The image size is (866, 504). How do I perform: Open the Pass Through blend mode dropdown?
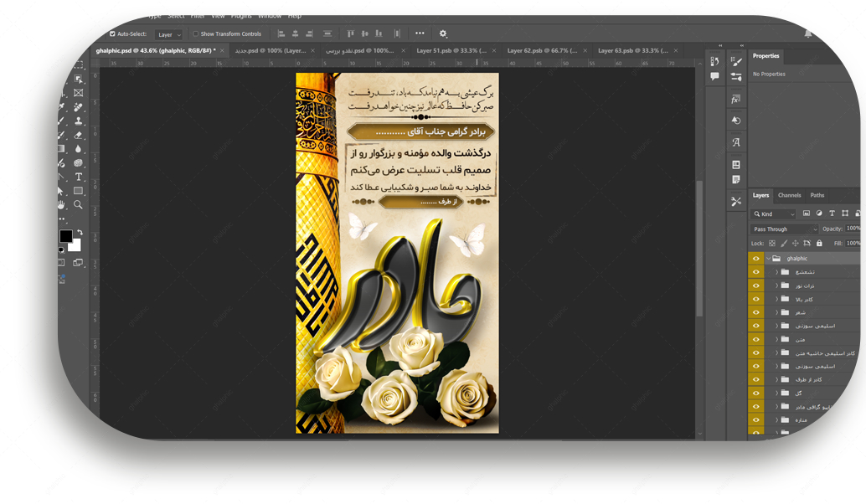click(x=784, y=229)
